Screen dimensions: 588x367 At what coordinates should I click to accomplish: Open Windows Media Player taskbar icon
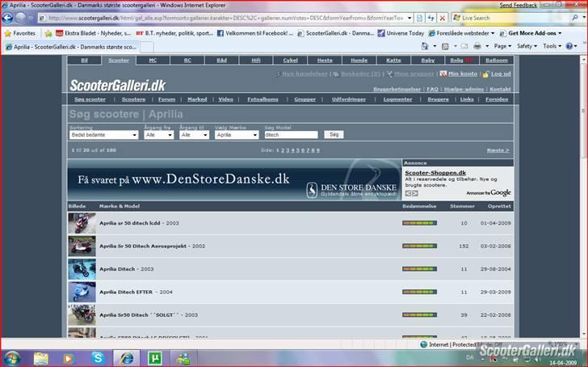(68, 357)
